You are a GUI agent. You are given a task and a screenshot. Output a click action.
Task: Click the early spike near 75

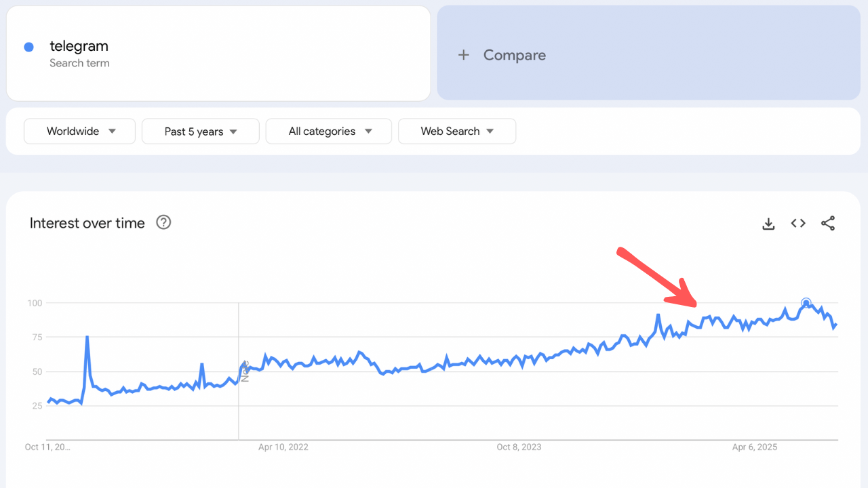click(x=87, y=337)
